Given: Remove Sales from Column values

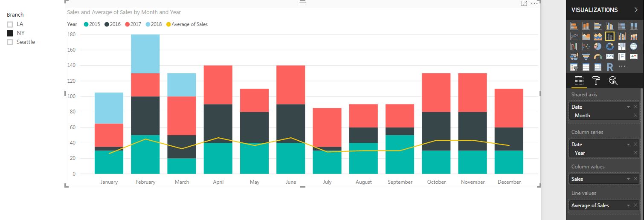Looking at the screenshot, I should point(635,179).
